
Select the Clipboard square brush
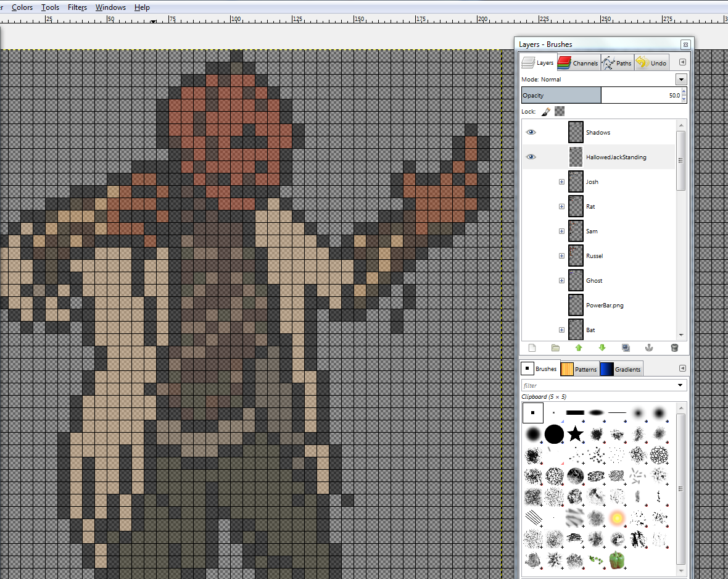(x=532, y=412)
